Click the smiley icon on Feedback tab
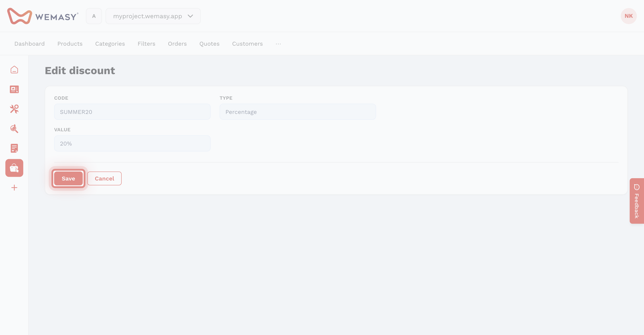 click(637, 187)
